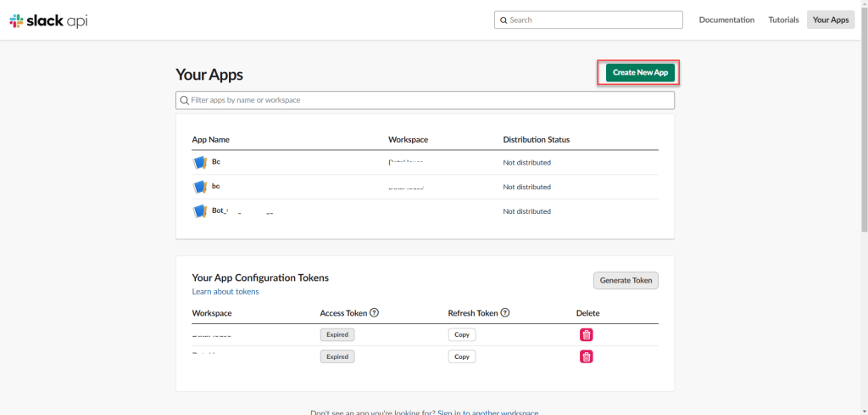Focus the top Search field
This screenshot has height=415, width=868.
point(588,20)
